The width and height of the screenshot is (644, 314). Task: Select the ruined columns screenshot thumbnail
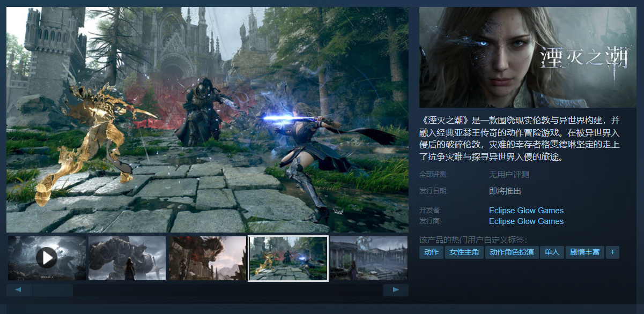pos(369,258)
